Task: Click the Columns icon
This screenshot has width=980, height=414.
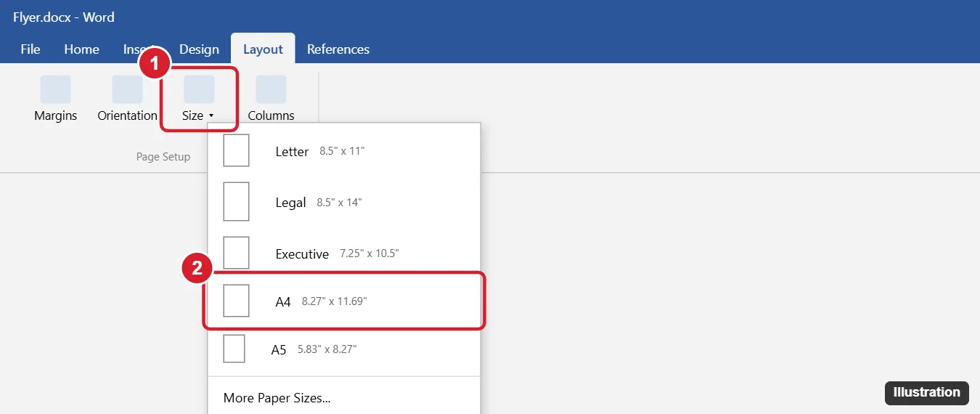Action: click(x=271, y=89)
